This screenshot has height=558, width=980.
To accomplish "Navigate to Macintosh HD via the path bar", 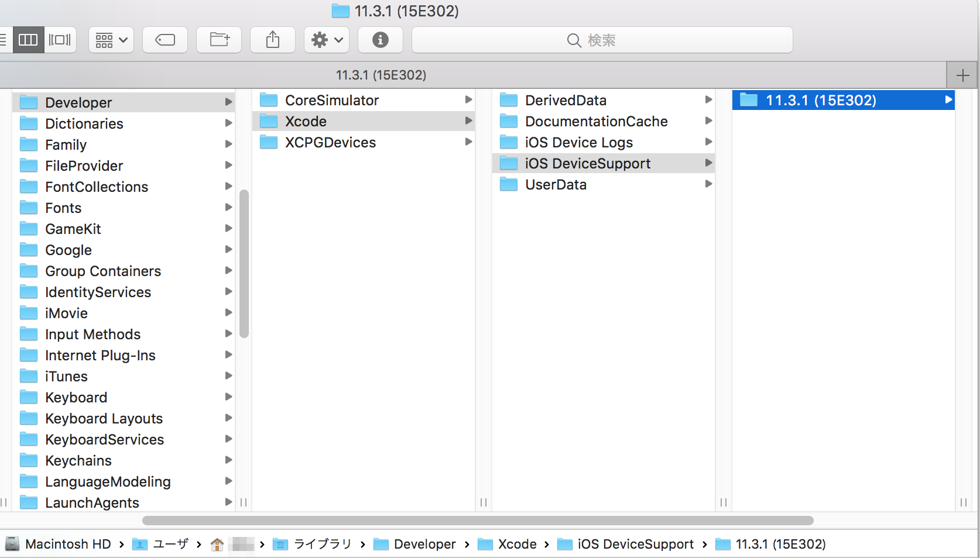I will 67,544.
